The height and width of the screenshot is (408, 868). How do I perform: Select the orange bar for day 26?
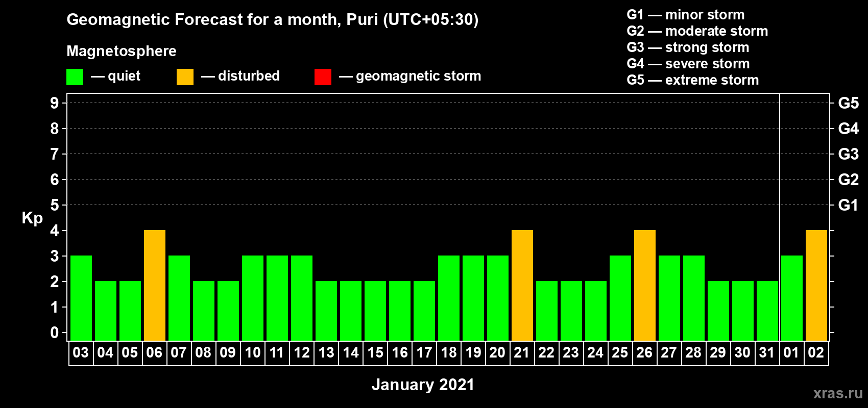[645, 286]
